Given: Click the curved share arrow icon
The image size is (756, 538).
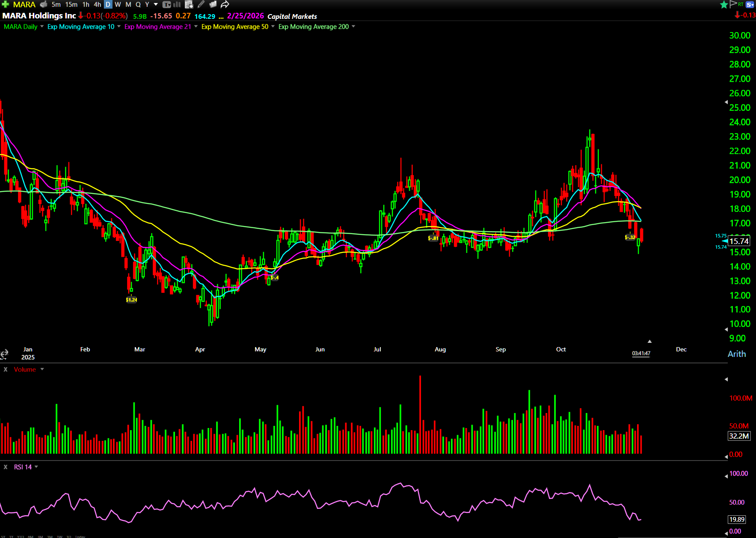Looking at the screenshot, I should (x=225, y=5).
